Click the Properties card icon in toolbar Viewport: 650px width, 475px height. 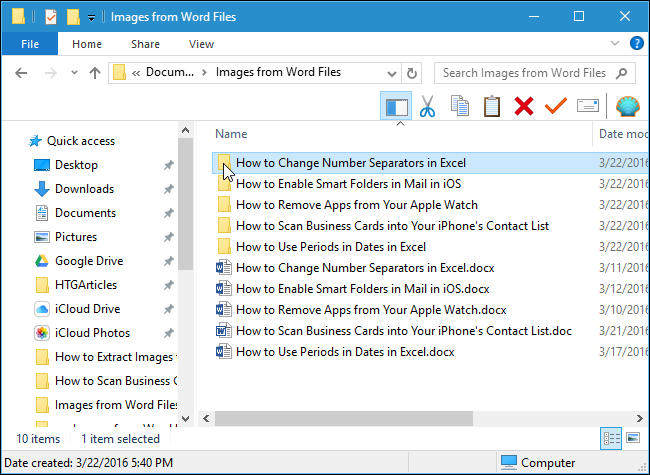coord(587,107)
